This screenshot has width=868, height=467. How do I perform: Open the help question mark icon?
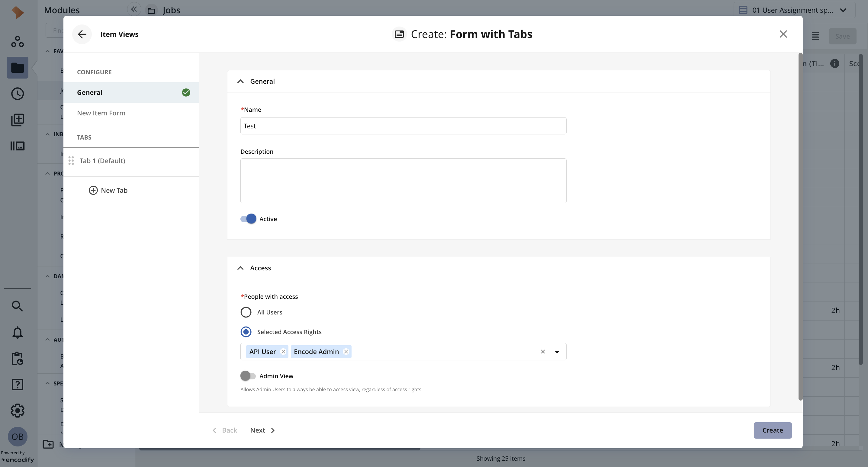(x=17, y=385)
